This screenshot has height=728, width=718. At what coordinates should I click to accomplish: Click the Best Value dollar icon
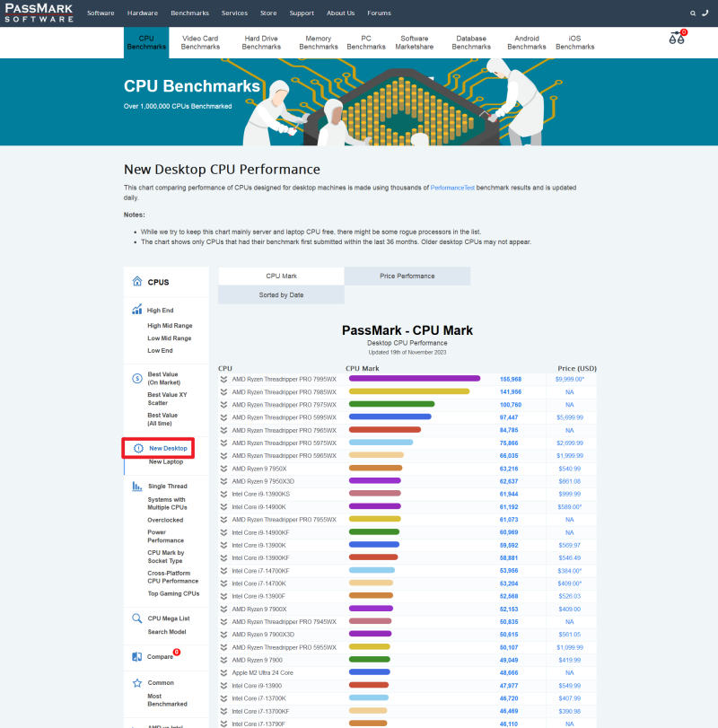(137, 379)
